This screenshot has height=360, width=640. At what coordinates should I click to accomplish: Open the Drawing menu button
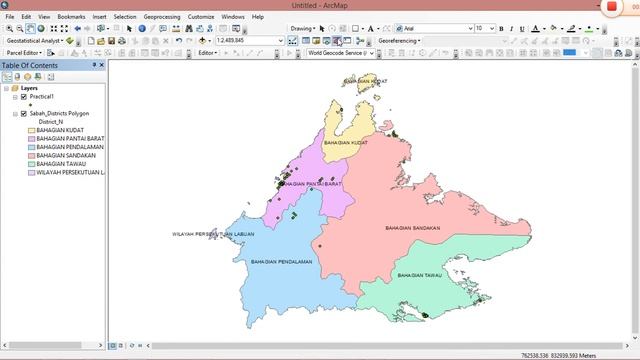coord(302,29)
